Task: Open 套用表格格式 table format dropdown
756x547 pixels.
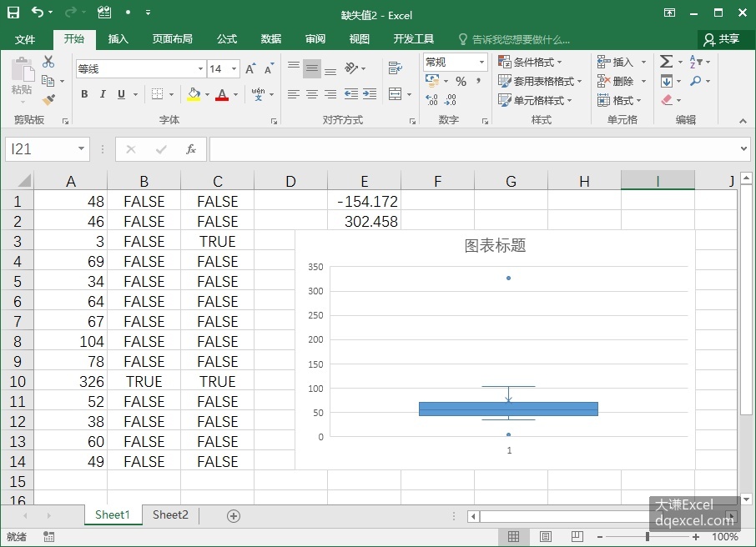Action: 540,81
